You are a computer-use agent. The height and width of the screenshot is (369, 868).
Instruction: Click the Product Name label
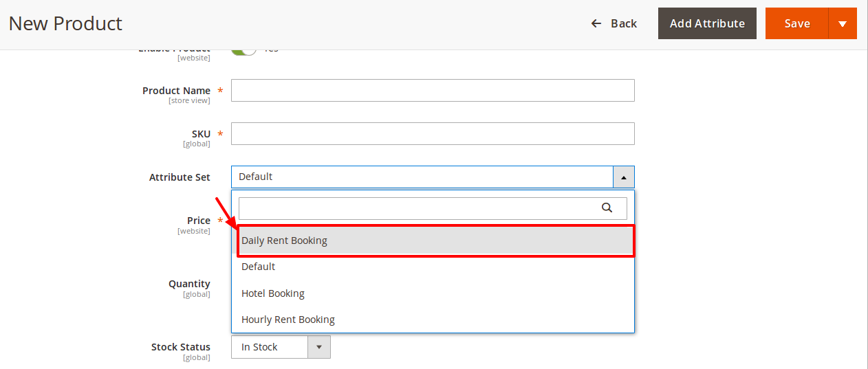176,91
